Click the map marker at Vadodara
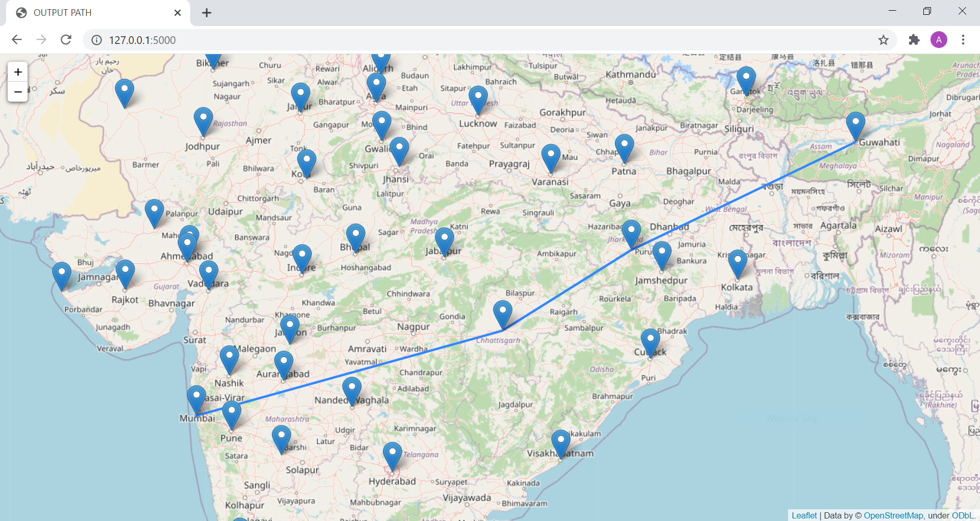Screen dimensions: 980x521 tap(208, 275)
